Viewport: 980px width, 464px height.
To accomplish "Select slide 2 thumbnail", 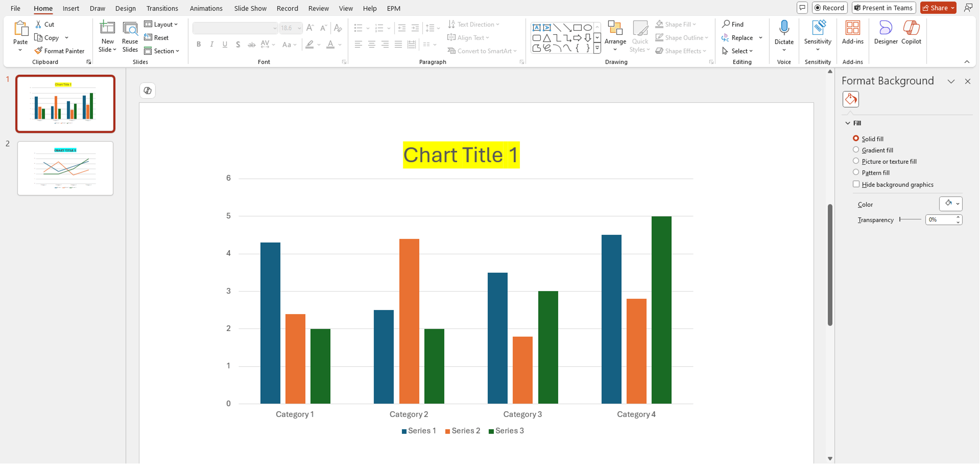I will 65,168.
